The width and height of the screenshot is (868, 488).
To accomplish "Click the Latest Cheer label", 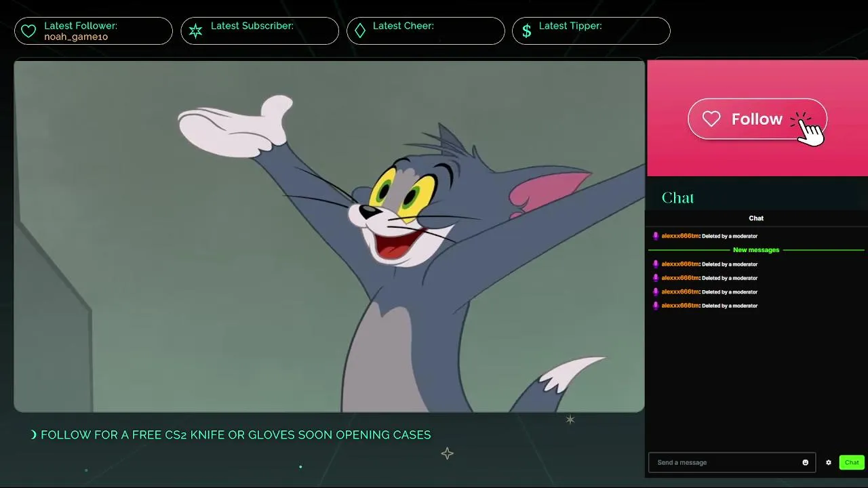I will click(x=403, y=26).
